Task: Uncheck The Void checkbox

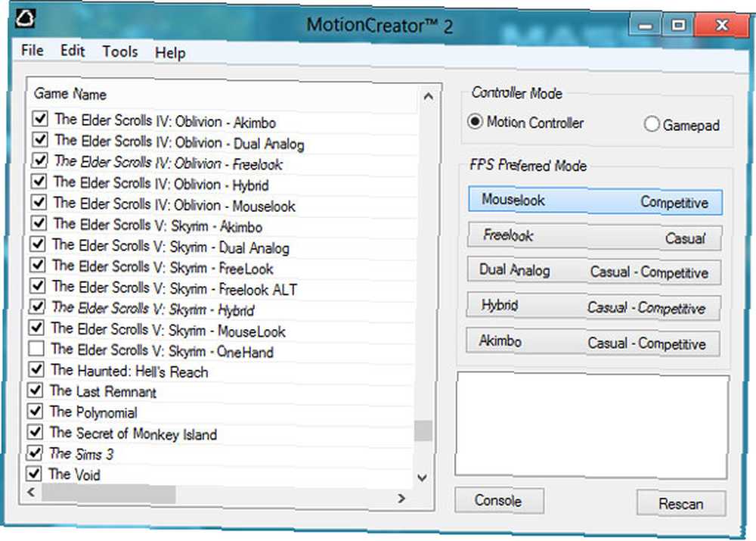Action: (x=34, y=474)
